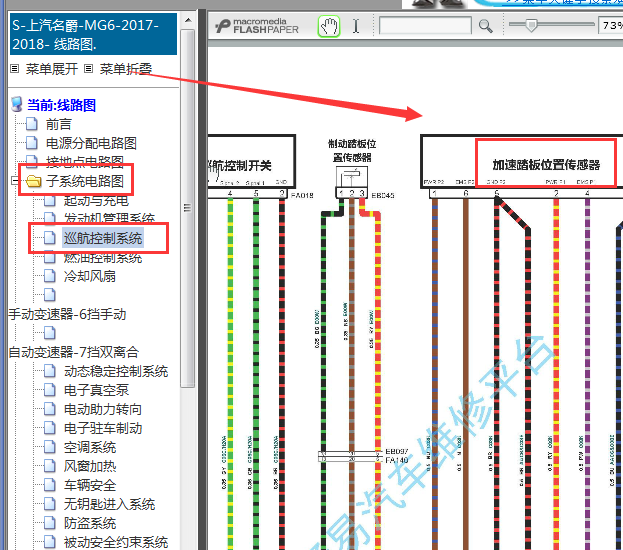
Task: Click the zoom slider handle
Action: click(531, 25)
